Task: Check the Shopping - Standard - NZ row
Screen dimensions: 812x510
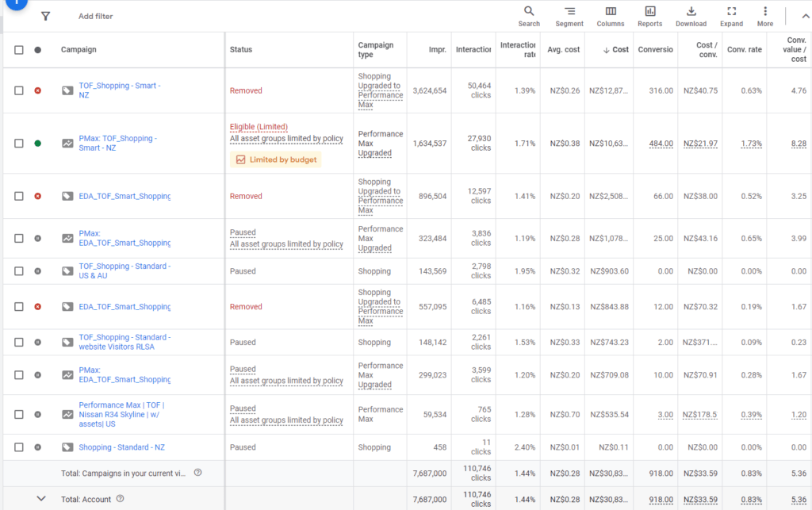Action: tap(19, 447)
